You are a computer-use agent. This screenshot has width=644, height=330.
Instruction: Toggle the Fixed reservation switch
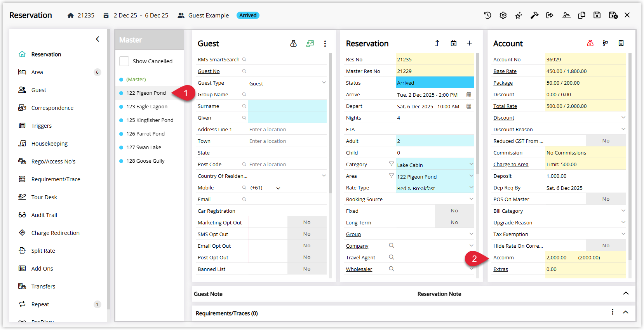[454, 211]
